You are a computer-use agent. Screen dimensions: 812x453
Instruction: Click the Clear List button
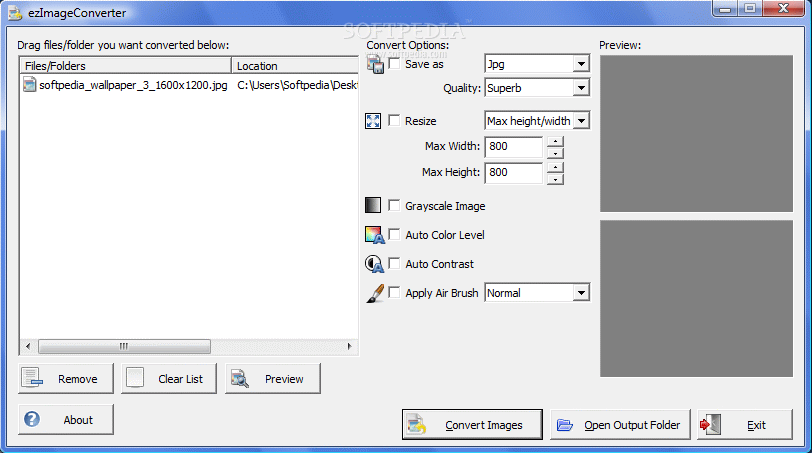[169, 378]
